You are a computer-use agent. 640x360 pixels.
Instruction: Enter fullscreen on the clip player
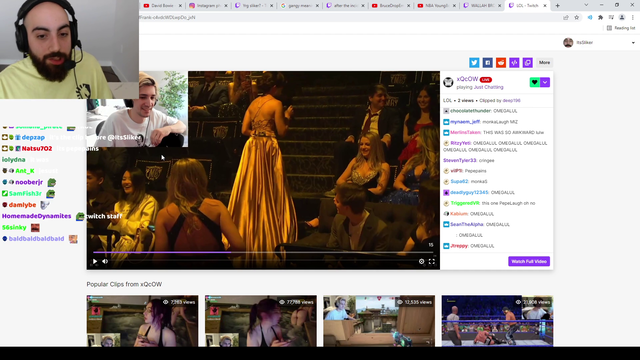click(431, 262)
